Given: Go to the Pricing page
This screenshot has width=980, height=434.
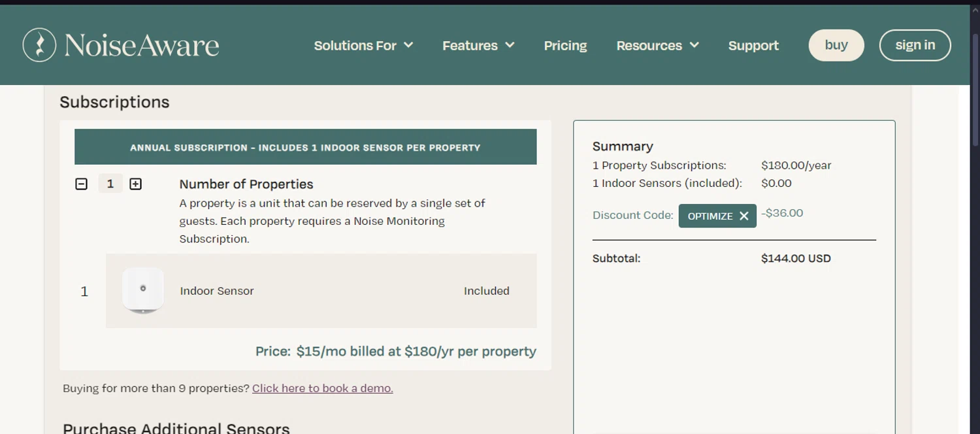Looking at the screenshot, I should click(x=565, y=45).
